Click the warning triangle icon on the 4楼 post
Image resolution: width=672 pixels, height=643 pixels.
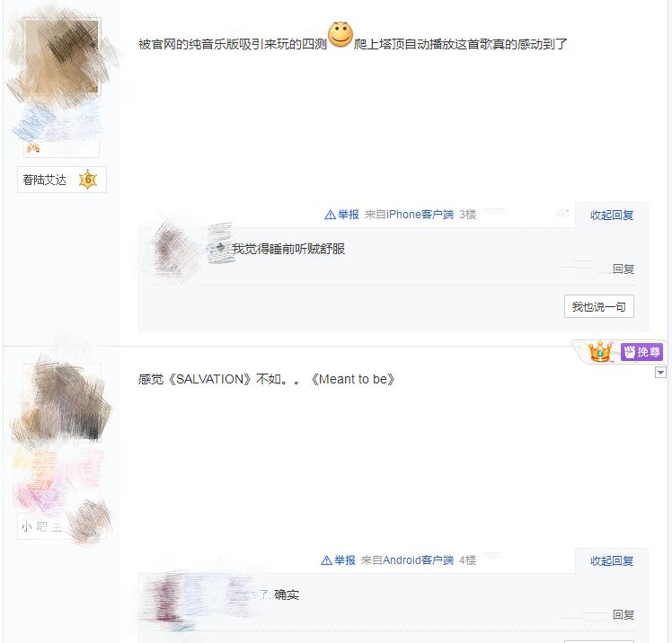click(x=327, y=560)
